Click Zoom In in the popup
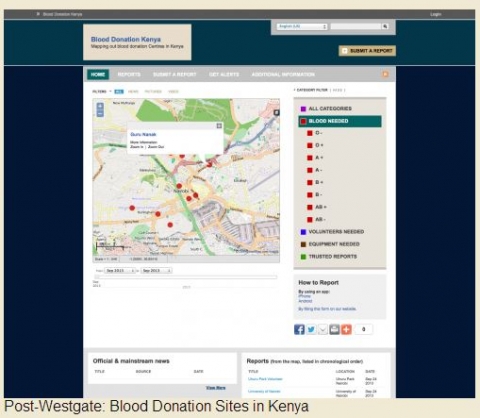This screenshot has width=480, height=418. pyautogui.click(x=137, y=147)
